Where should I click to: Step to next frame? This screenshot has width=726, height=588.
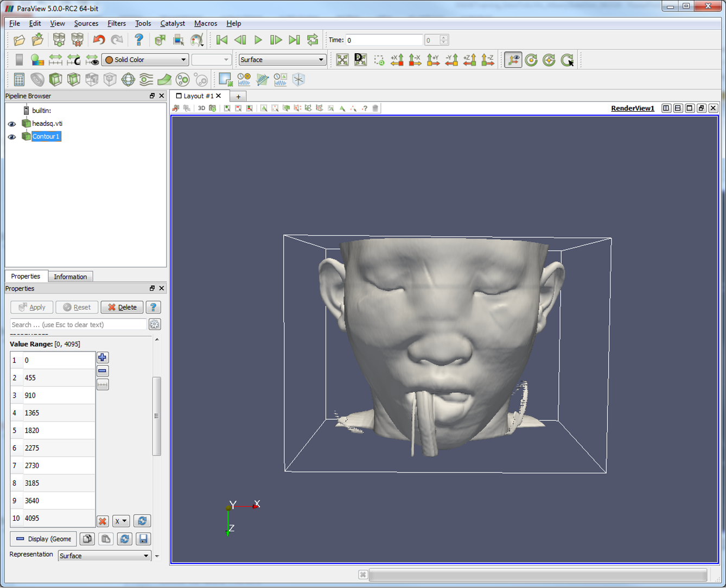click(276, 40)
